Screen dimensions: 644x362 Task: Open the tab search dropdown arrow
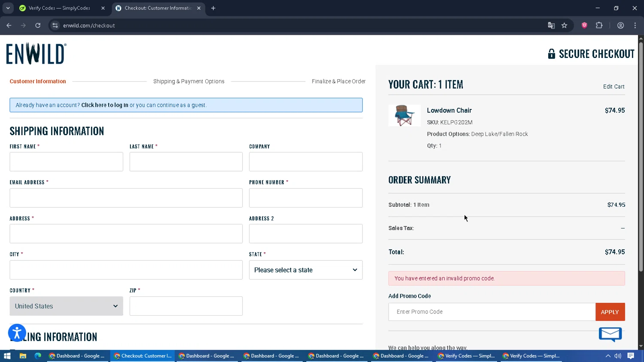[8, 8]
